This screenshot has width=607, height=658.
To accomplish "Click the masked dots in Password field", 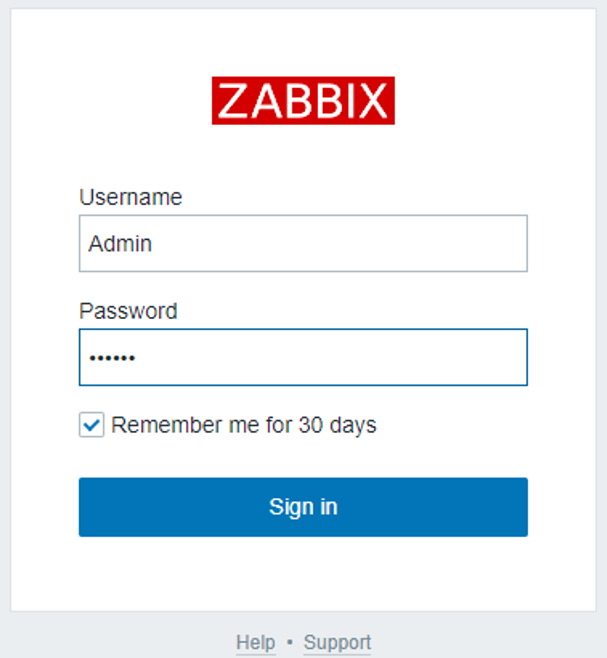I will (111, 358).
